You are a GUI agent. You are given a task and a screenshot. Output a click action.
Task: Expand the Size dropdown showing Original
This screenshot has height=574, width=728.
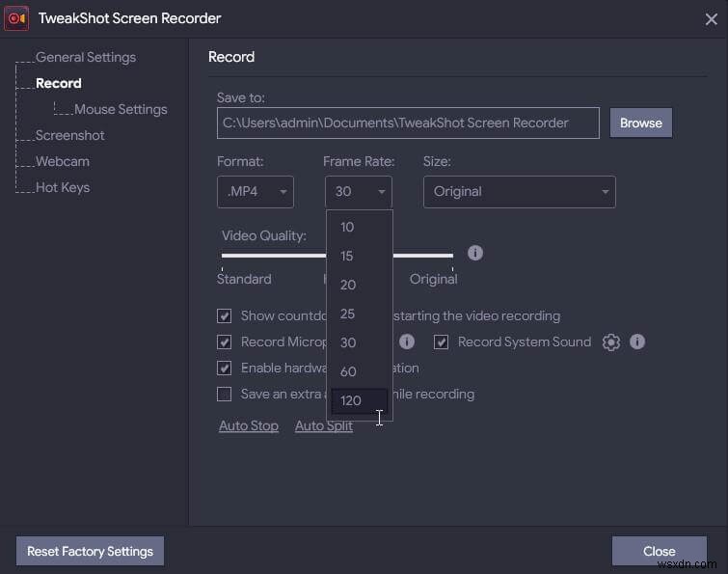tap(519, 192)
